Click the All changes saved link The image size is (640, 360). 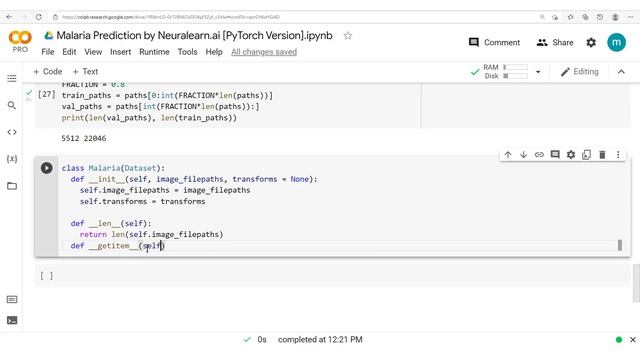point(264,52)
